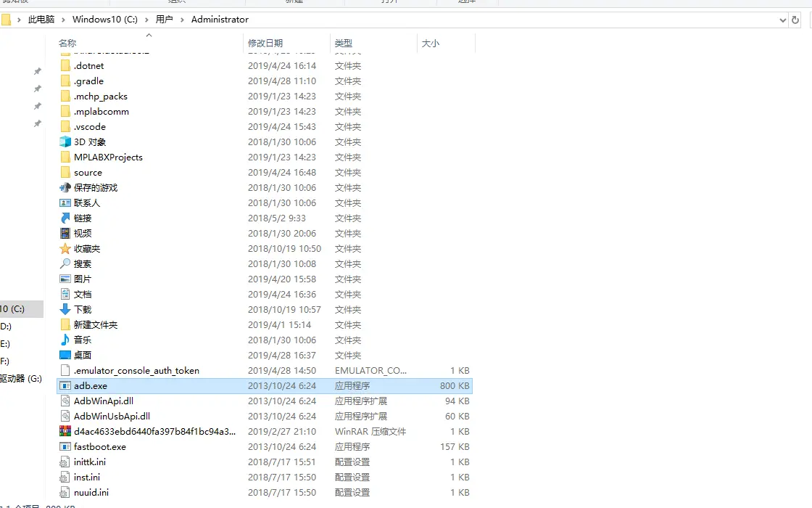Viewport: 812px width, 508px height.
Task: Click the topmost pin icon in Quick Access
Action: click(x=38, y=72)
